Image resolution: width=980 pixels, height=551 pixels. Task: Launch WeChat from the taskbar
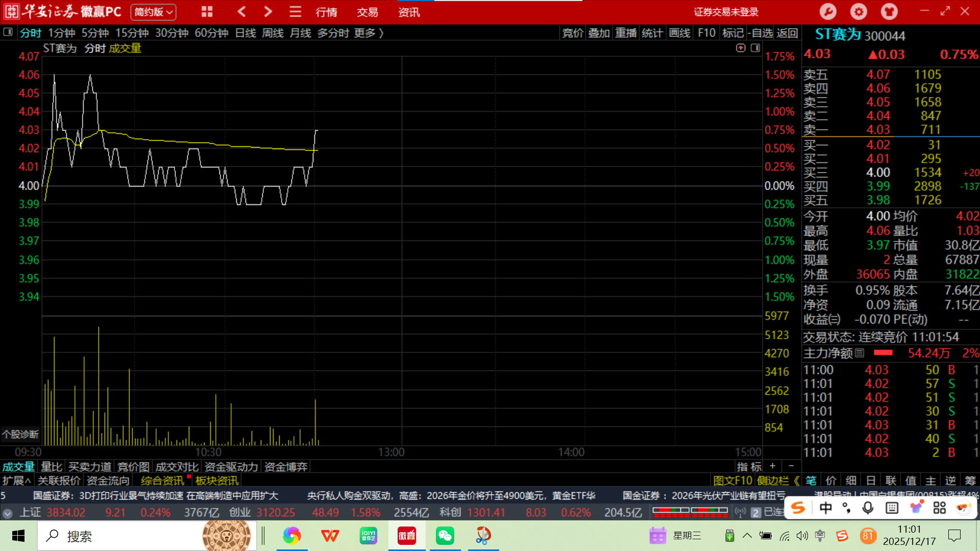(445, 536)
